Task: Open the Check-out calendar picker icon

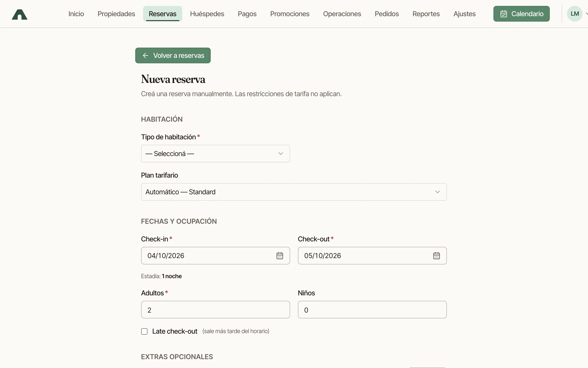Action: [x=436, y=256]
